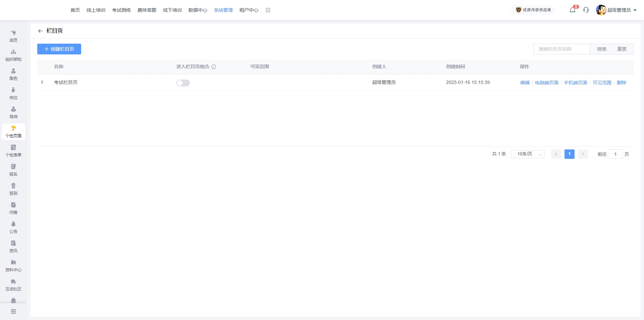
Task: Click the back arrow beside 栏目页
Action: point(40,31)
